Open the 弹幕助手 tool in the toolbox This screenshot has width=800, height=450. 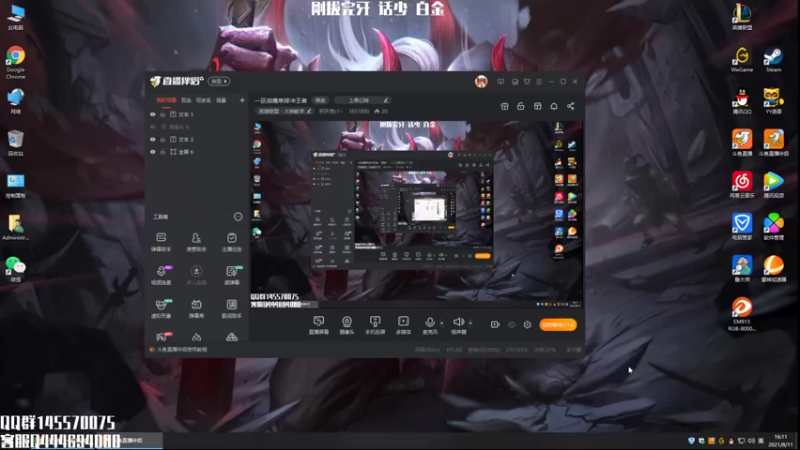161,242
